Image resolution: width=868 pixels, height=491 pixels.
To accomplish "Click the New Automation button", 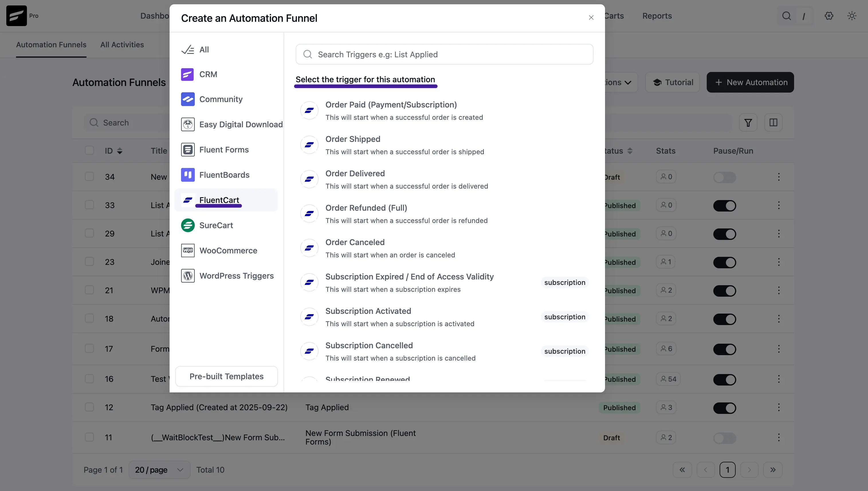I will (750, 82).
